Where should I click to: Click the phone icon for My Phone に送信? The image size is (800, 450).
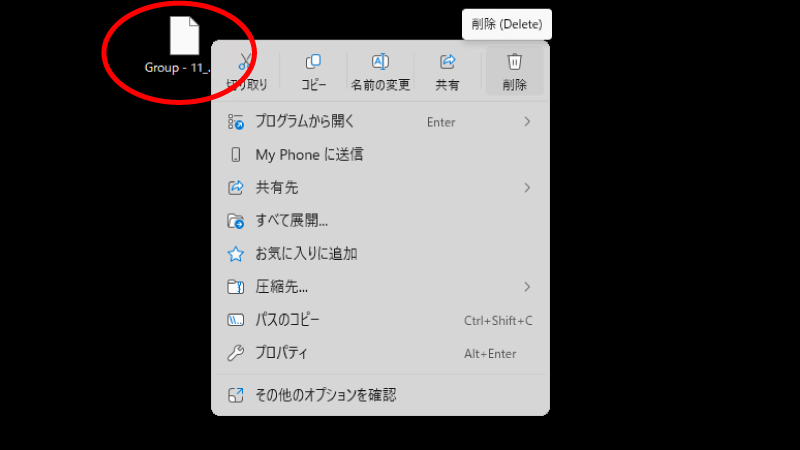pyautogui.click(x=236, y=155)
